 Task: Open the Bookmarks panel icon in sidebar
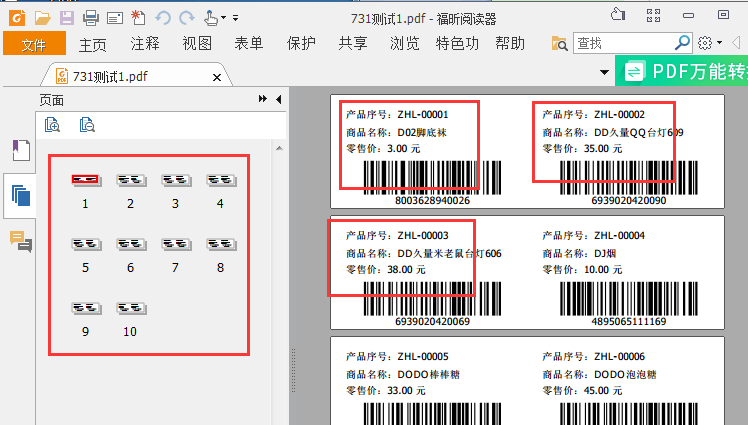pyautogui.click(x=20, y=151)
